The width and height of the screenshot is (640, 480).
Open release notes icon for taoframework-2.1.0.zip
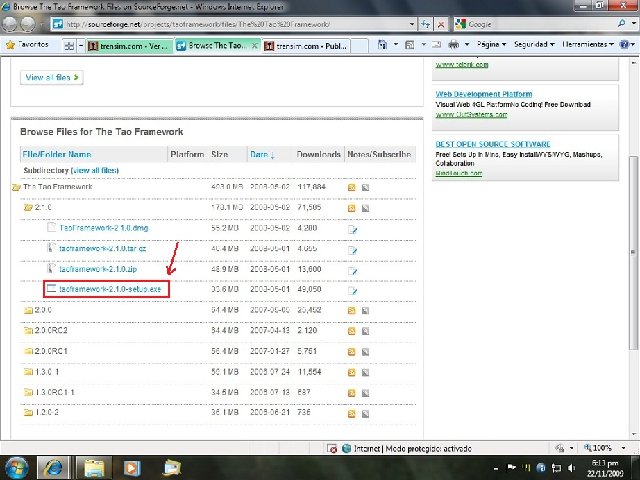click(352, 269)
